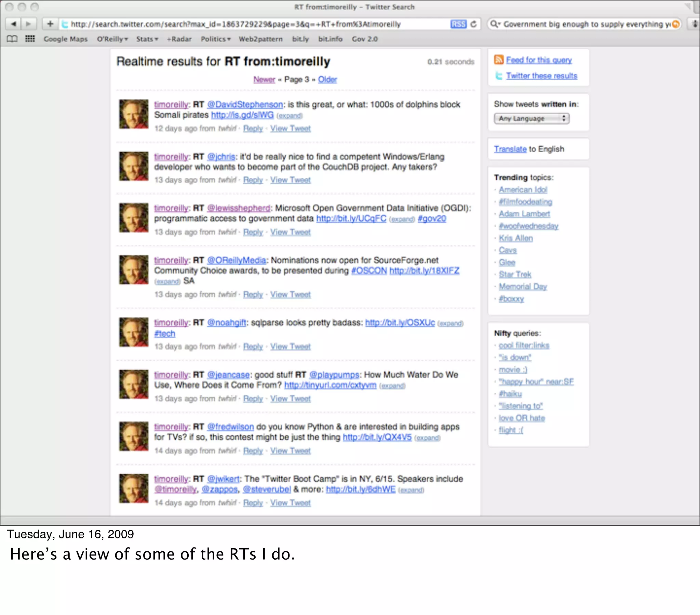Open @lewisshepherd profile link
700x615 pixels.
[x=239, y=208]
